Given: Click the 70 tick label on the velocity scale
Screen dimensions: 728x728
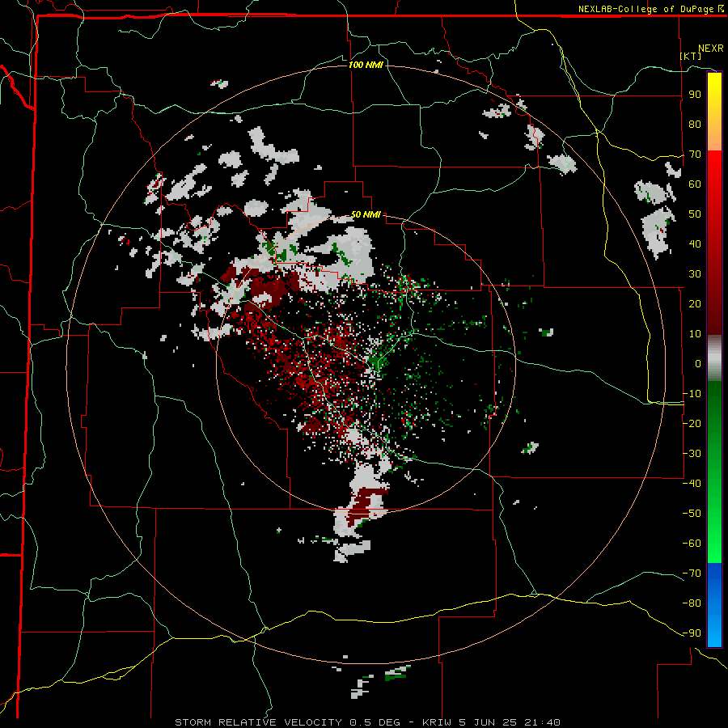Looking at the screenshot, I should tap(695, 154).
